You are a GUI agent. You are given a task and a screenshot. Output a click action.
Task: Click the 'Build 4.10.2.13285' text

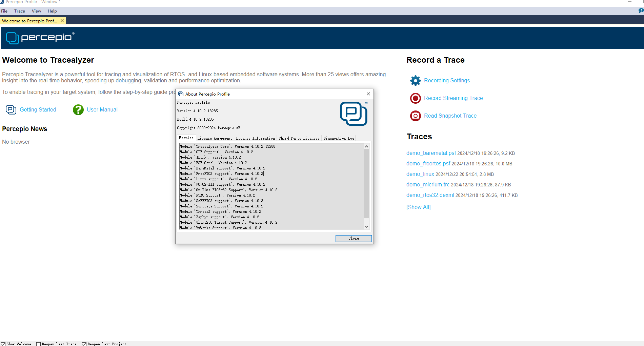[195, 119]
